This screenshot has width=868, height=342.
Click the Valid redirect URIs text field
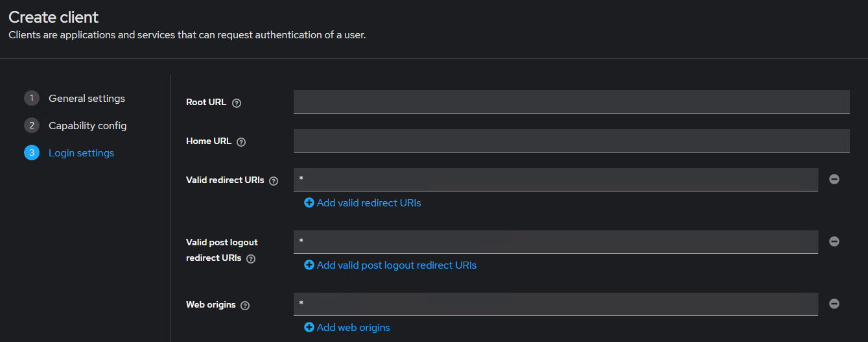coord(556,180)
